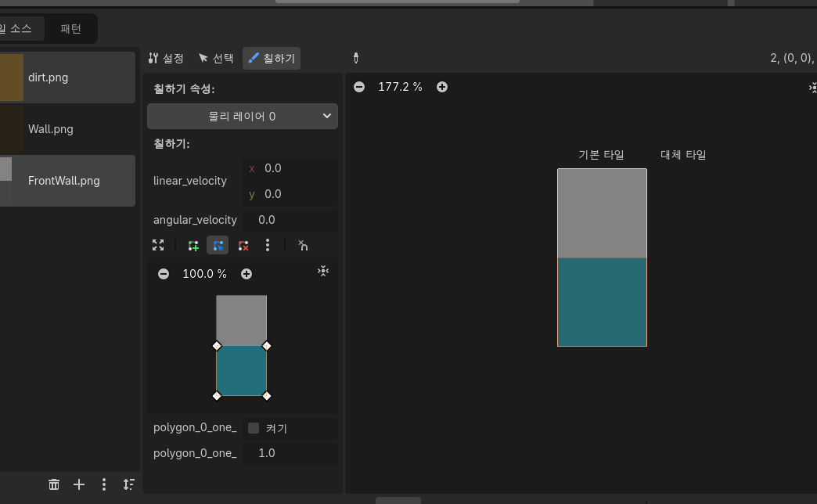
Task: Switch to the 선택 (Select) tab
Action: point(216,59)
